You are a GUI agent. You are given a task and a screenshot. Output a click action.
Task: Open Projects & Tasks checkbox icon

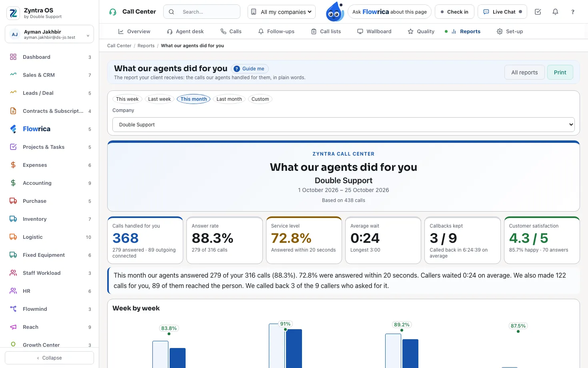pyautogui.click(x=13, y=147)
